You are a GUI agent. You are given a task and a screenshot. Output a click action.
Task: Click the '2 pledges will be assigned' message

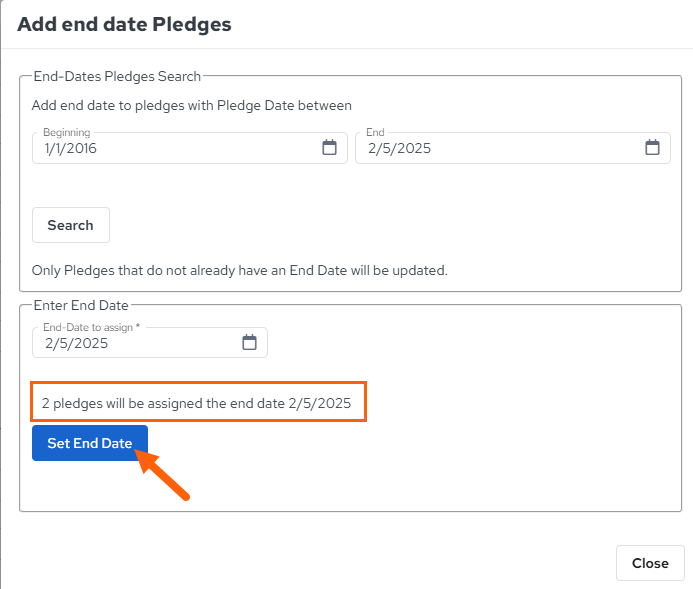pyautogui.click(x=196, y=403)
